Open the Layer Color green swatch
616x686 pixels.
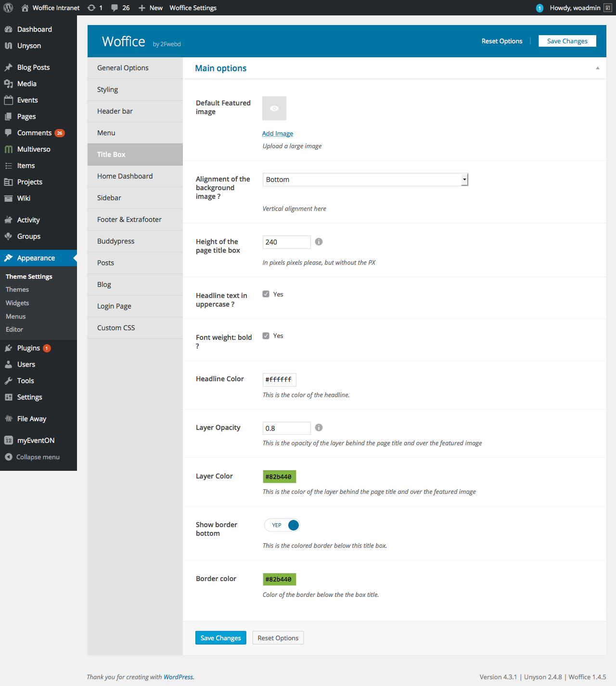click(280, 477)
